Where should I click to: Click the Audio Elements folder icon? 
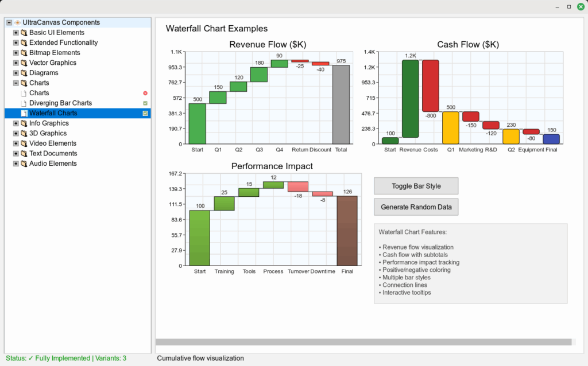coord(24,163)
